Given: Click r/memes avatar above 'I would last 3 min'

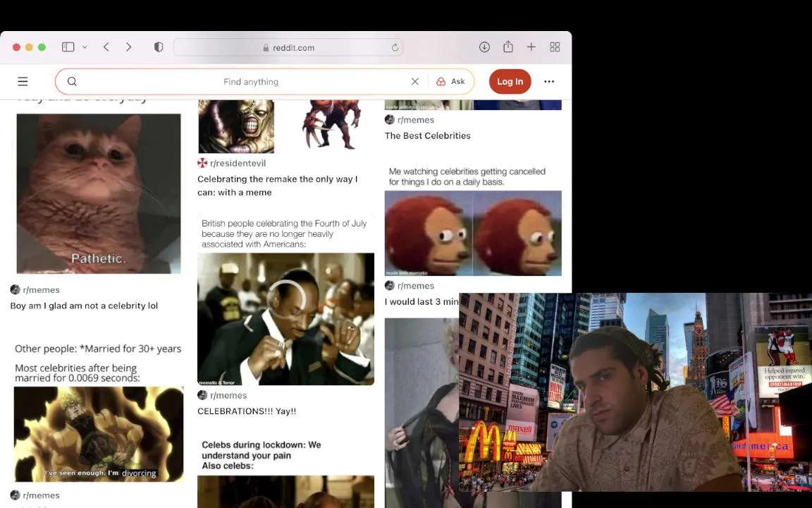Looking at the screenshot, I should click(390, 286).
